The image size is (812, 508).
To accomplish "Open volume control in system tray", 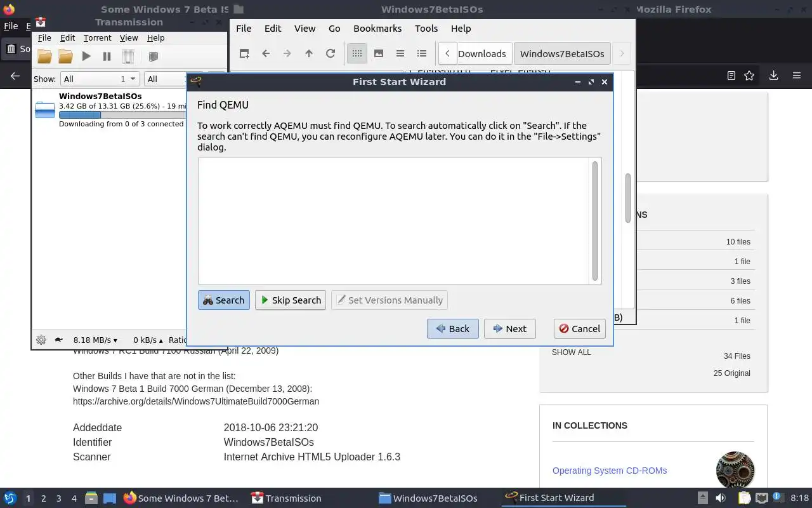I will pos(720,498).
